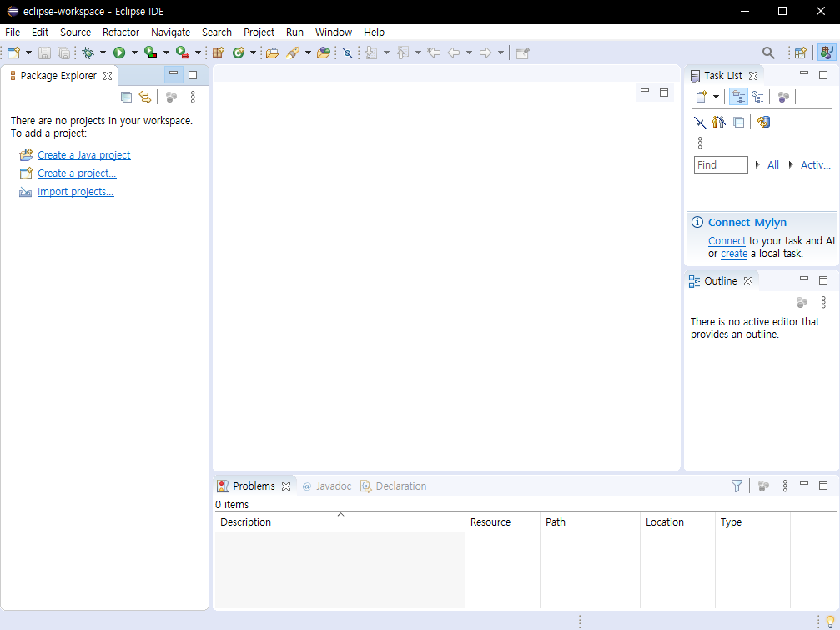Open the dropdown arrow beside the flashlight Search icon
Screen dimensions: 840x630
tap(308, 53)
